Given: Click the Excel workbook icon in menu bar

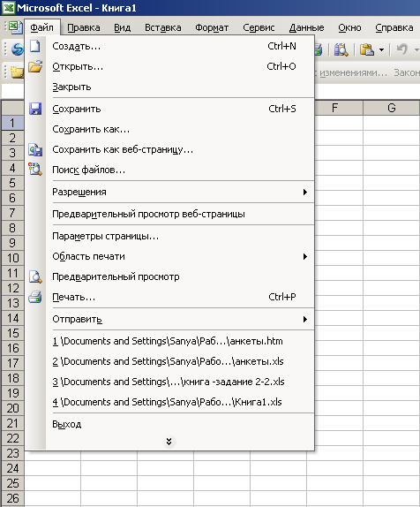Looking at the screenshot, I should pyautogui.click(x=15, y=27).
